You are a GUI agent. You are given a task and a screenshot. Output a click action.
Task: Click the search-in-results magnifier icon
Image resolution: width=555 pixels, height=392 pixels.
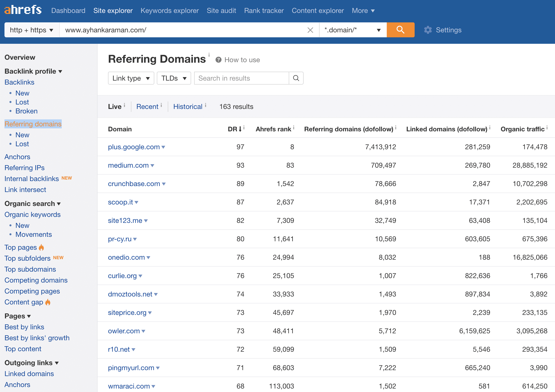click(x=296, y=78)
